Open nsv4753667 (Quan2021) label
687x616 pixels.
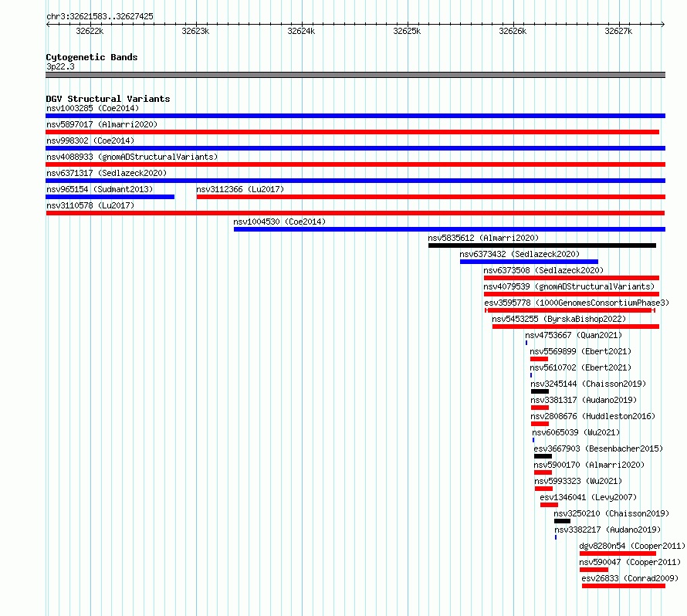(x=574, y=335)
